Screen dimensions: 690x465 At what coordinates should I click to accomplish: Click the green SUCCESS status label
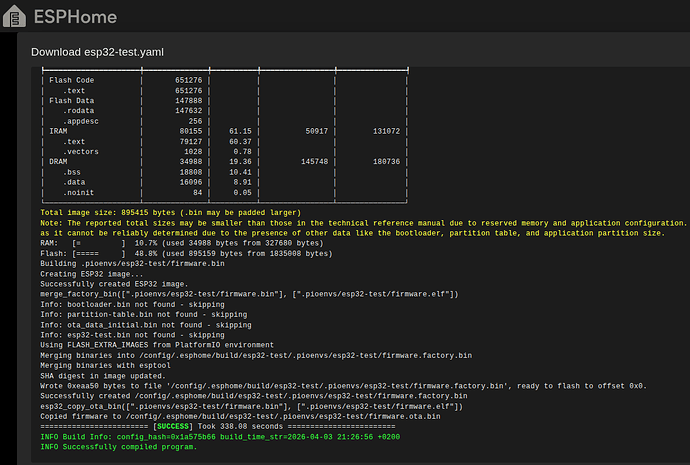click(x=173, y=426)
